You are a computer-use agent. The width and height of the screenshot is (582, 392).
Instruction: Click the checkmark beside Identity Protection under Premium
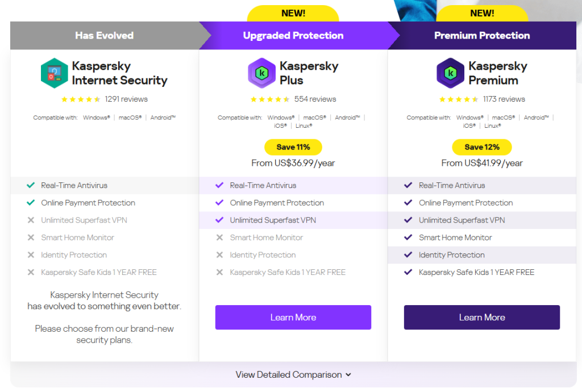tap(408, 255)
